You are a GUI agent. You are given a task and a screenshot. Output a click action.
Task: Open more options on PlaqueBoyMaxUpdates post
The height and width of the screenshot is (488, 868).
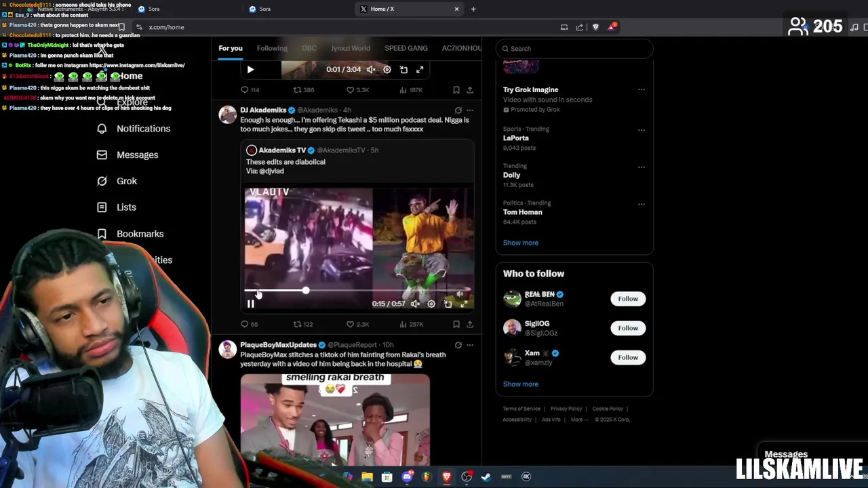click(x=470, y=345)
